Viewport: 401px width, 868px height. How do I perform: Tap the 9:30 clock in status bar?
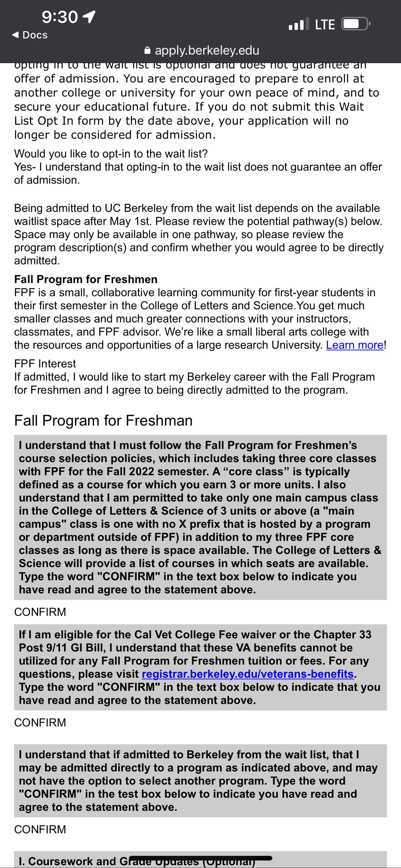click(x=60, y=17)
